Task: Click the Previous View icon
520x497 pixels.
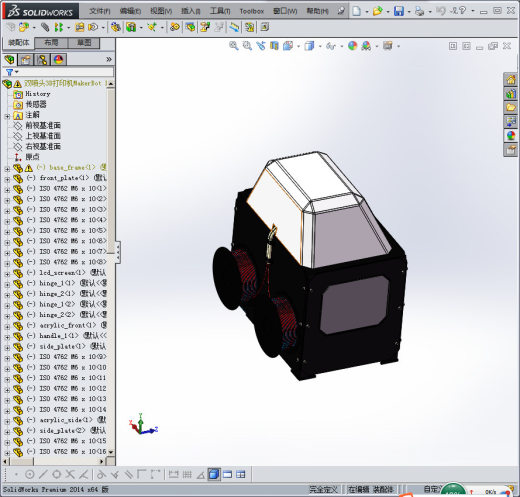Action: pos(261,46)
